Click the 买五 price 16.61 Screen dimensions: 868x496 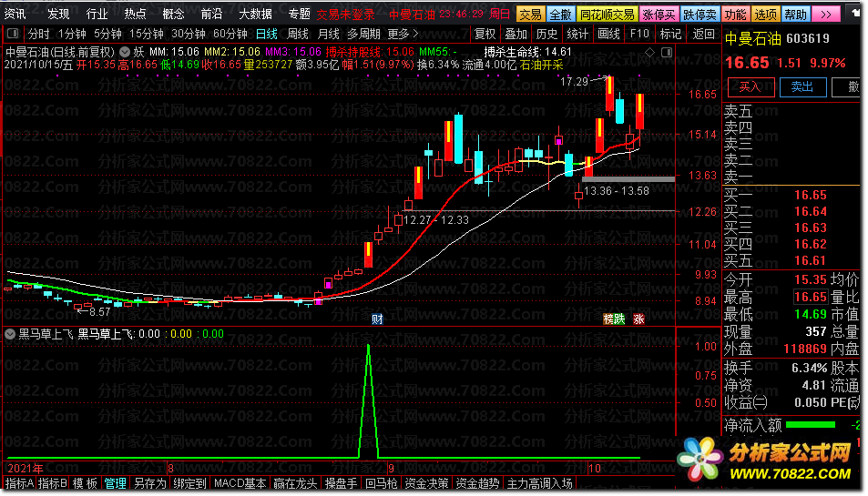[x=810, y=260]
